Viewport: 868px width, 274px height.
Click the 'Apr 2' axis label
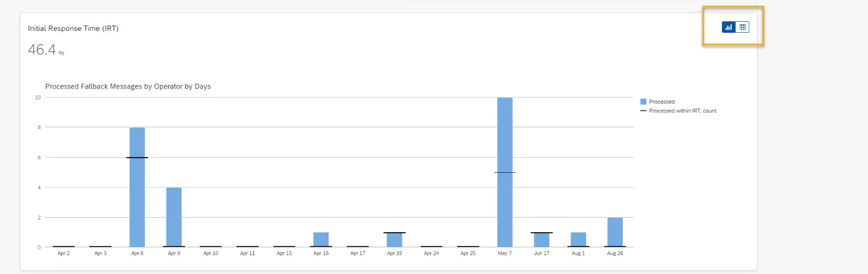[x=64, y=253]
